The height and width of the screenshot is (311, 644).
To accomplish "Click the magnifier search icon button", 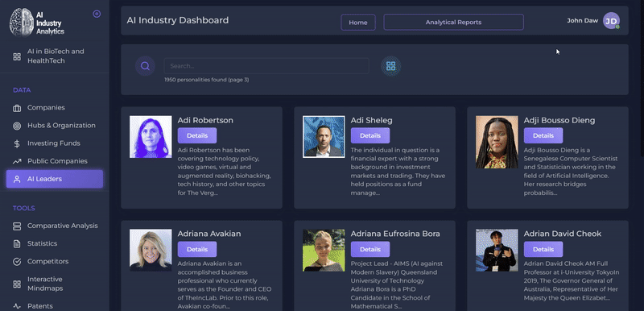I will (x=145, y=66).
